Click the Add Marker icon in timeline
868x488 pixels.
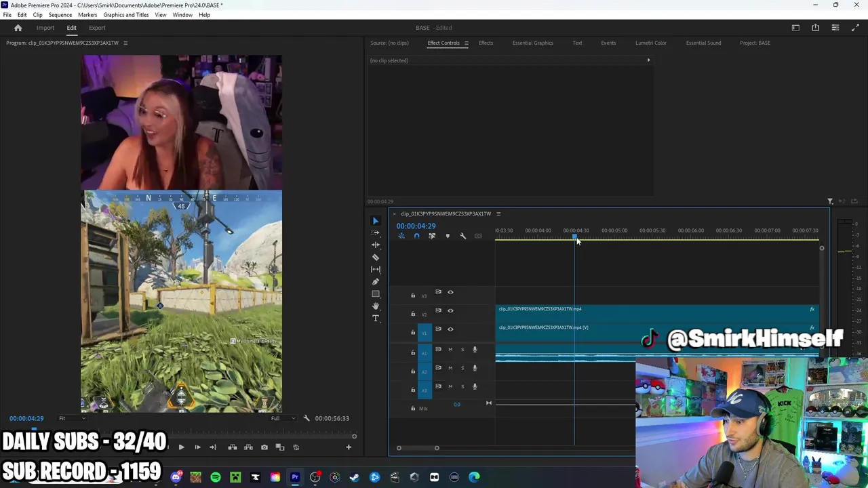click(x=448, y=236)
